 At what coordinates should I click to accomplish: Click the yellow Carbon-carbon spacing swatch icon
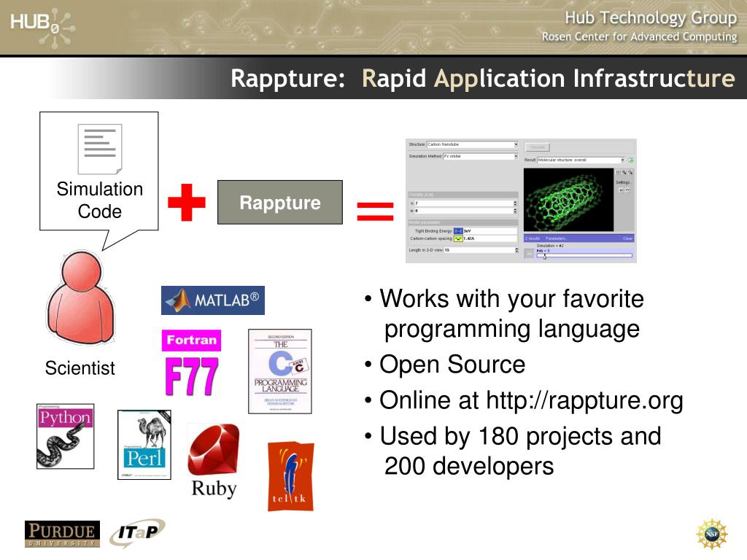[x=458, y=238]
